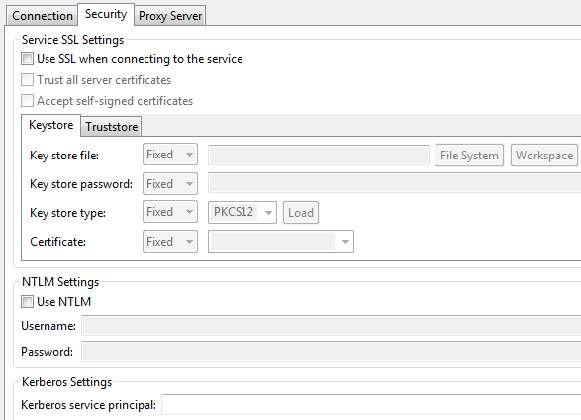Viewport: 581px width, 420px height.
Task: Open the Fixed dropdown for Key store file
Action: pyautogui.click(x=170, y=154)
